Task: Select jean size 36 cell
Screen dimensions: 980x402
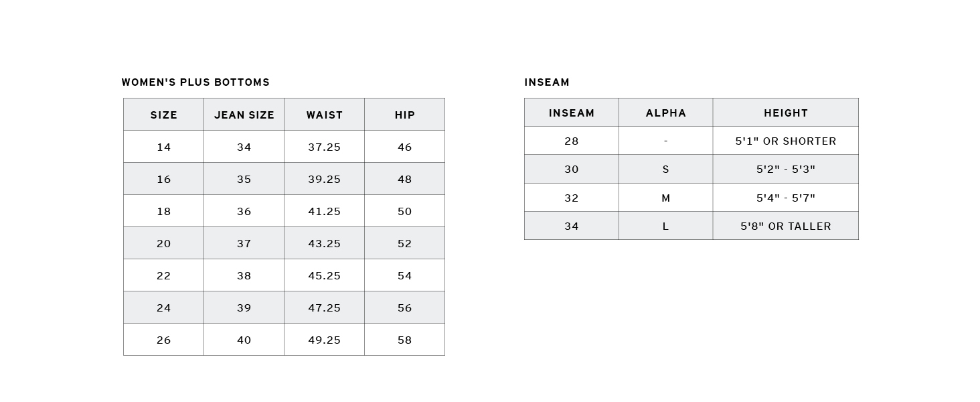Action: (244, 211)
